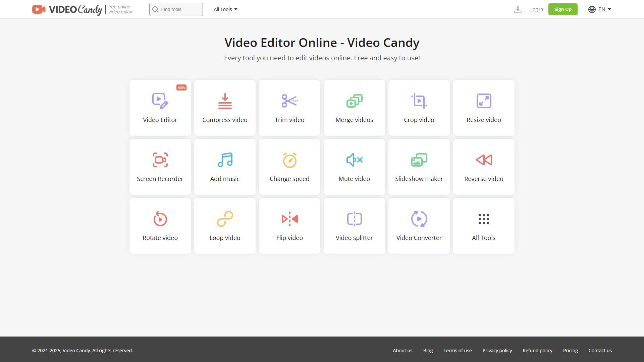Viewport: 644px width, 362px height.
Task: Open the Merge videos stacked icon
Action: tap(354, 101)
